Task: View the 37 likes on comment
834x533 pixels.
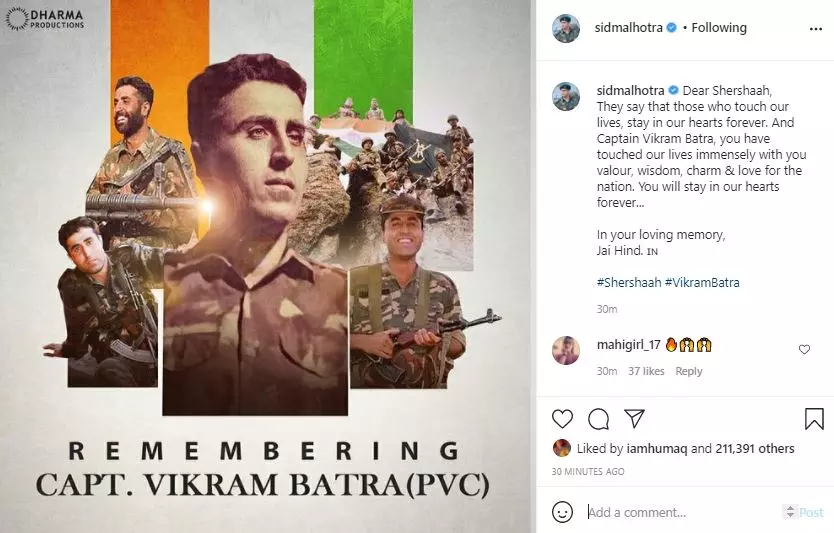Action: (x=646, y=371)
